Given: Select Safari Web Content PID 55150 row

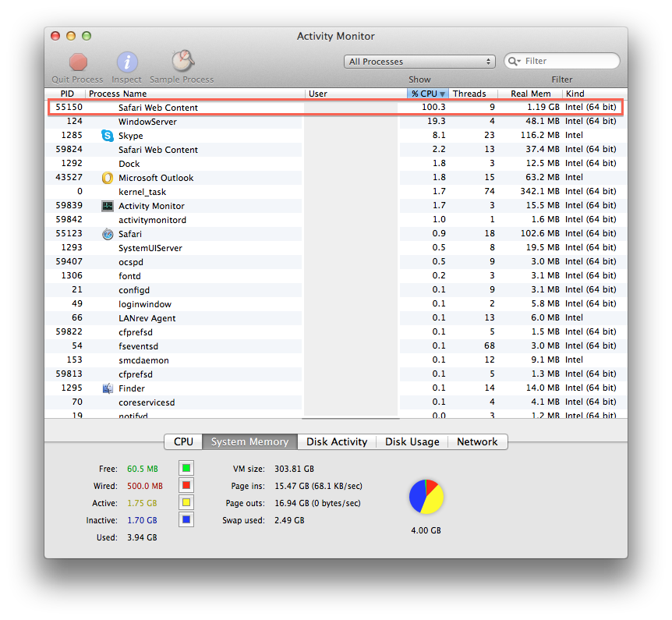Looking at the screenshot, I should click(335, 107).
